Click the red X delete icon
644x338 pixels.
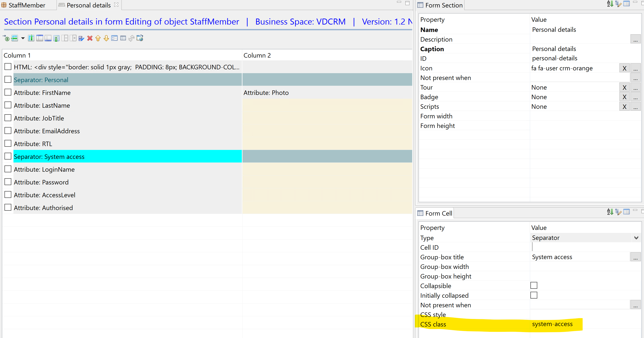90,38
